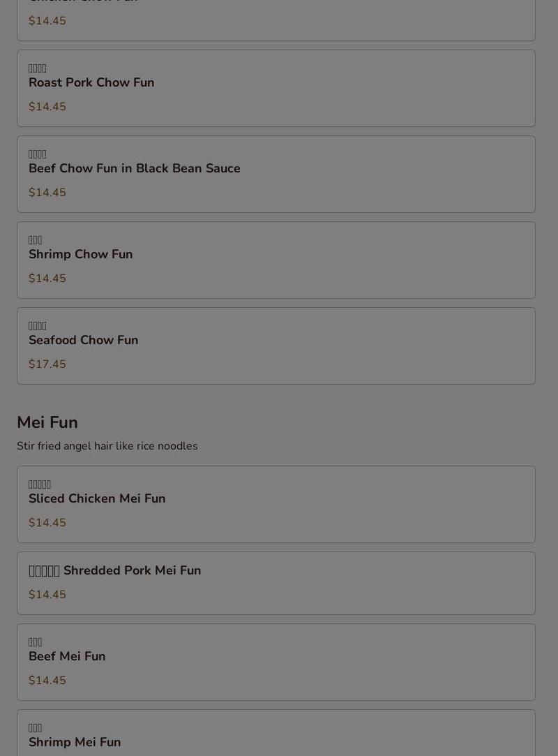Screen dimensions: 558x756
Task: Click the Roast Pork Chow Fun price
Action: point(47,107)
